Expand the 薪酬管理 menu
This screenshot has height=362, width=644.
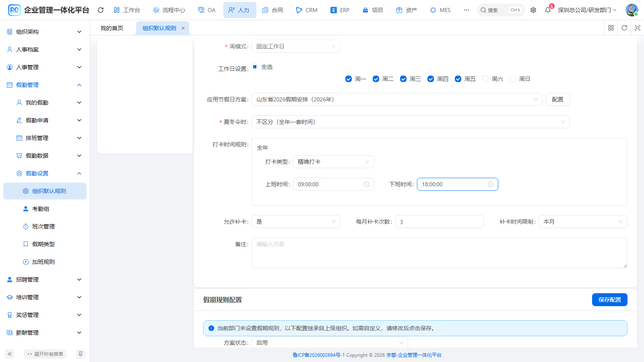click(45, 333)
